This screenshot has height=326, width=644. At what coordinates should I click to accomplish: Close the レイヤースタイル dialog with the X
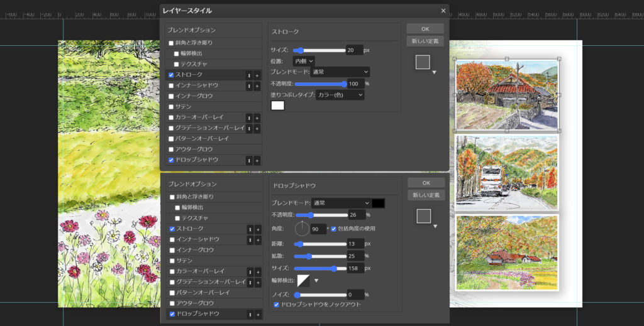[x=443, y=11]
